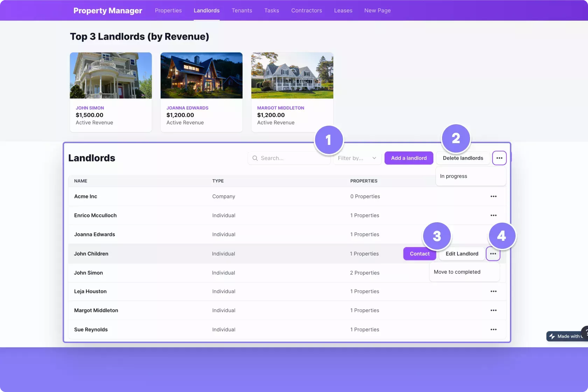Viewport: 588px width, 392px height.
Task: Expand the Filter by dropdown
Action: (357, 158)
